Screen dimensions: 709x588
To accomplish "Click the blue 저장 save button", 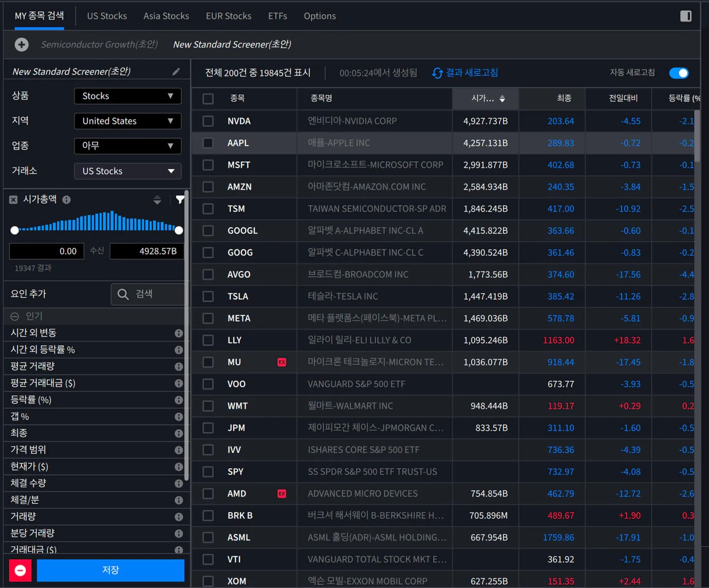I will pos(110,570).
